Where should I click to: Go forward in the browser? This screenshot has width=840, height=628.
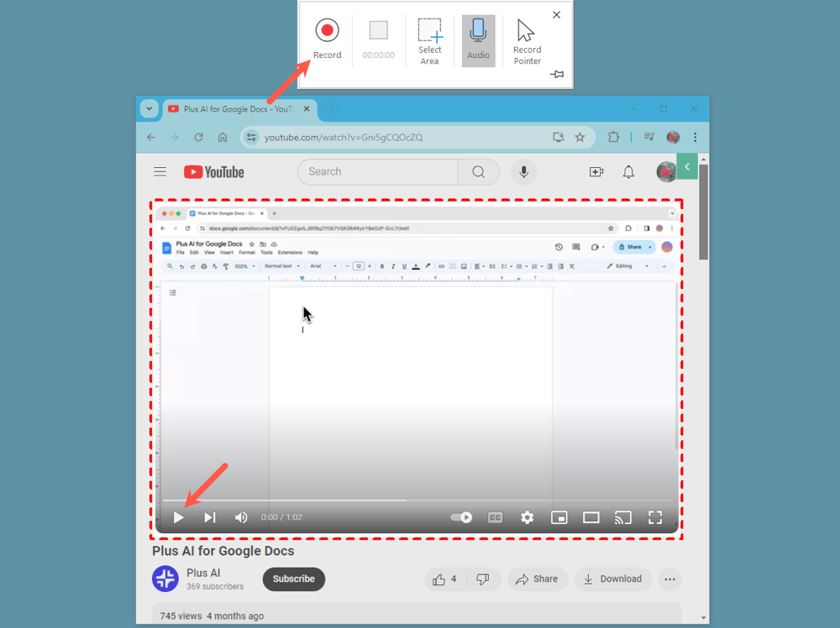(x=175, y=138)
